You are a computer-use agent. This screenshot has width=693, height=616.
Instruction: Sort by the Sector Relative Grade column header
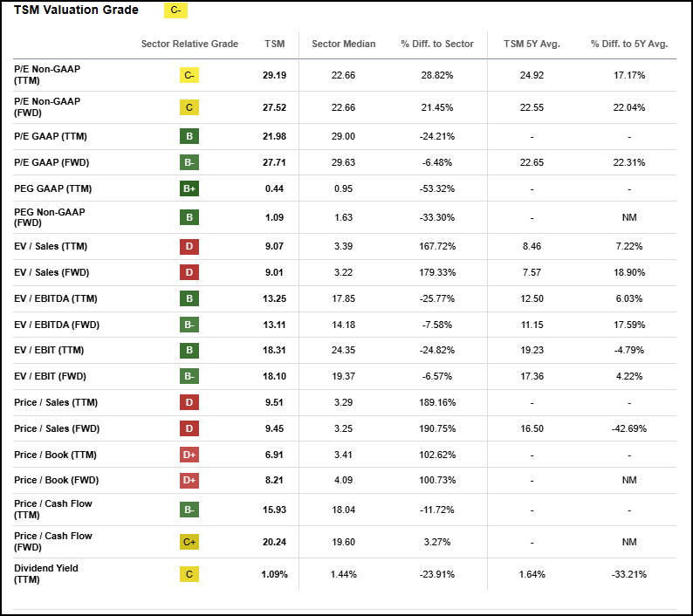[189, 44]
